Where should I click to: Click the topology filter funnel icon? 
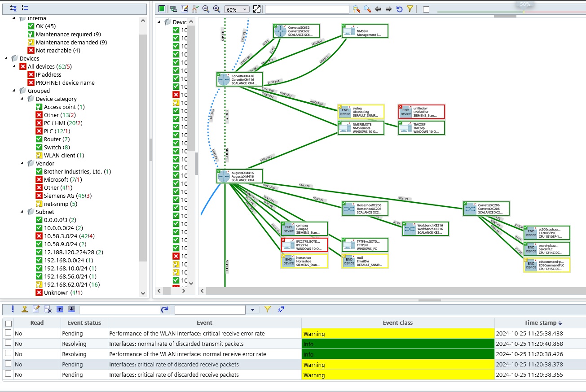(410, 9)
